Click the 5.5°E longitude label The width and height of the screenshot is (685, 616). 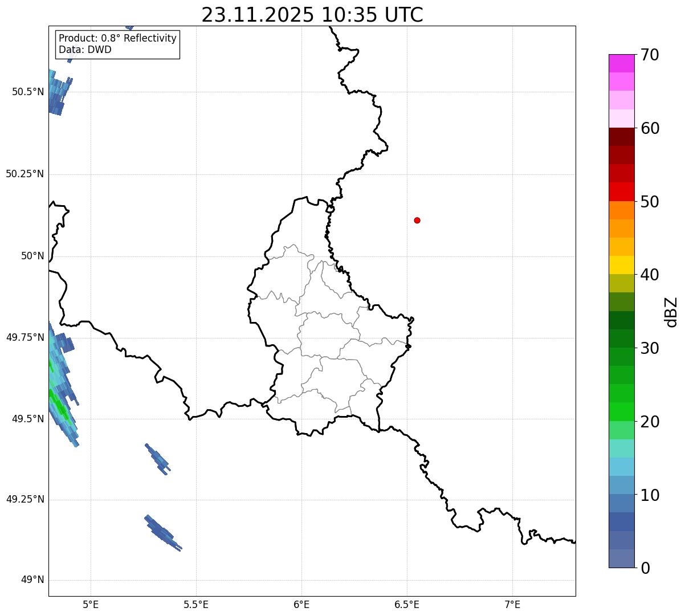pyautogui.click(x=196, y=604)
